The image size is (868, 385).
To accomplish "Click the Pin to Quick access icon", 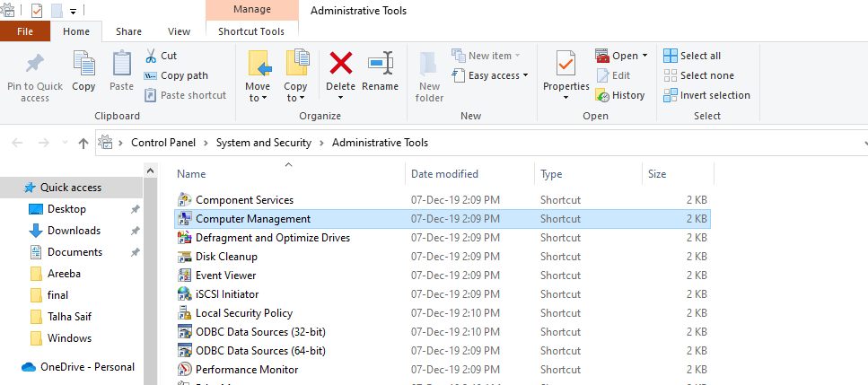I will (35, 65).
